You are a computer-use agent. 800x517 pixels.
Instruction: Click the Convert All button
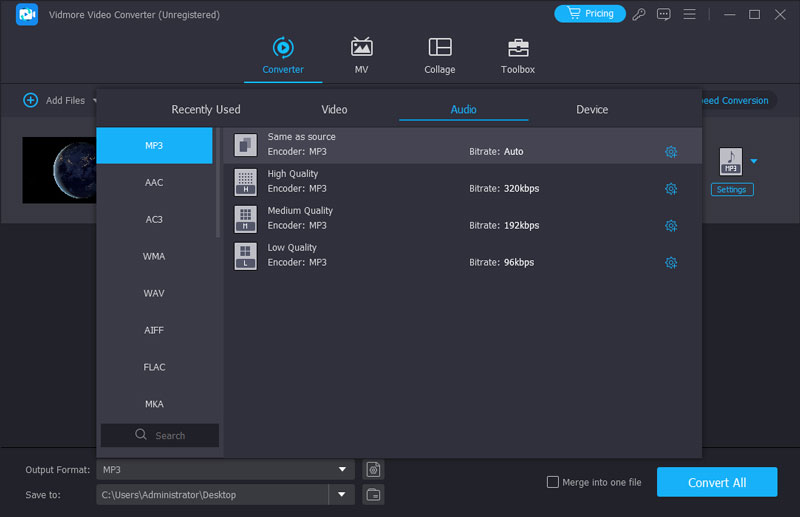(x=716, y=482)
